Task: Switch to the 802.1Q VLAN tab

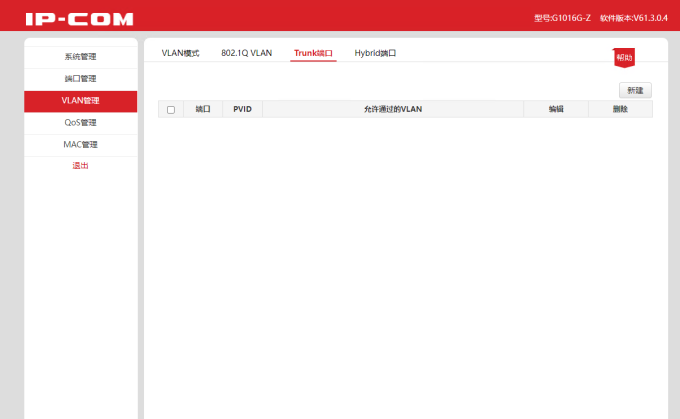Action: pyautogui.click(x=247, y=53)
